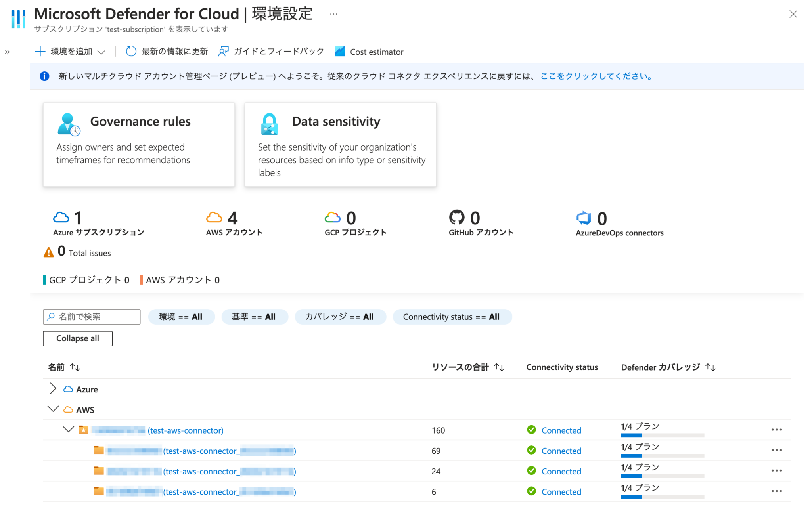Open the ellipsis menu for test-aws-connector
The height and width of the screenshot is (514, 812).
pos(776,430)
